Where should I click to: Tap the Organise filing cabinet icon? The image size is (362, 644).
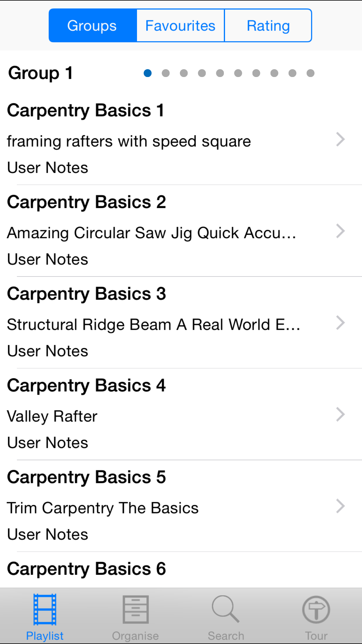[x=136, y=610]
